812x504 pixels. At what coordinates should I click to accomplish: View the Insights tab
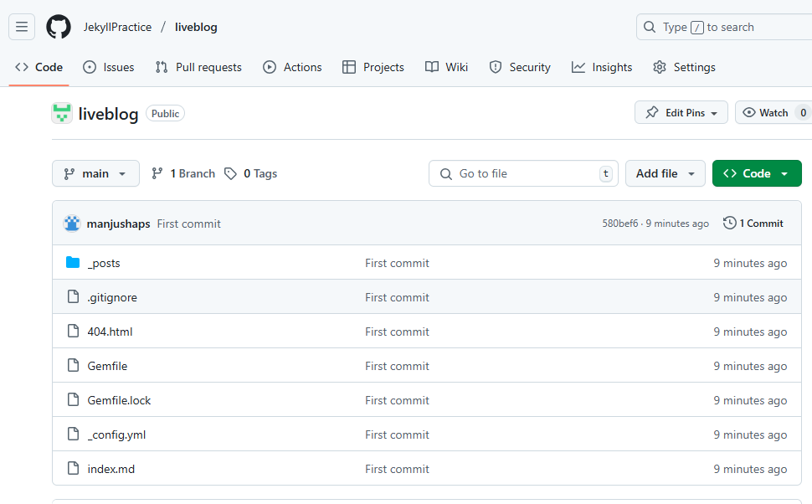[602, 67]
